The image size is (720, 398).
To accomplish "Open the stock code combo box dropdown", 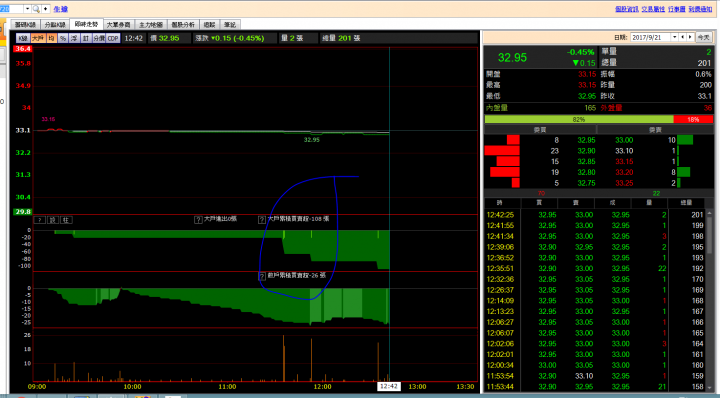I will tap(28, 9).
